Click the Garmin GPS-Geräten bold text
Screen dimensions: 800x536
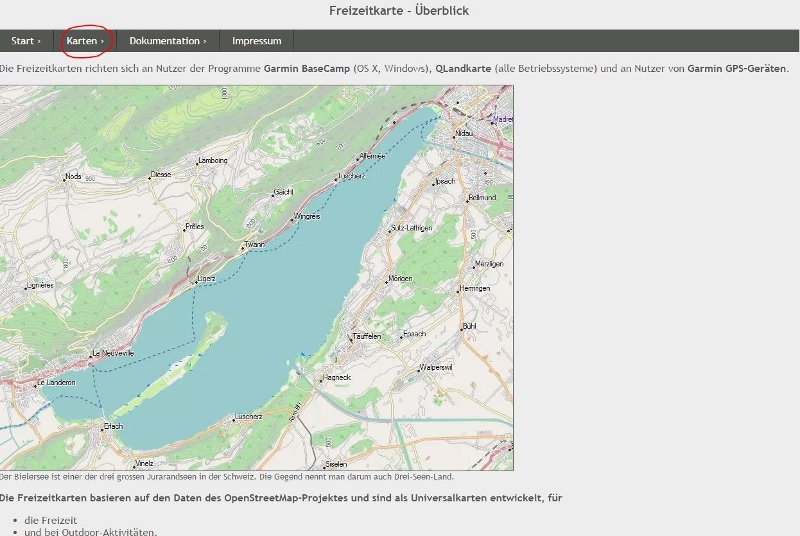coord(737,69)
